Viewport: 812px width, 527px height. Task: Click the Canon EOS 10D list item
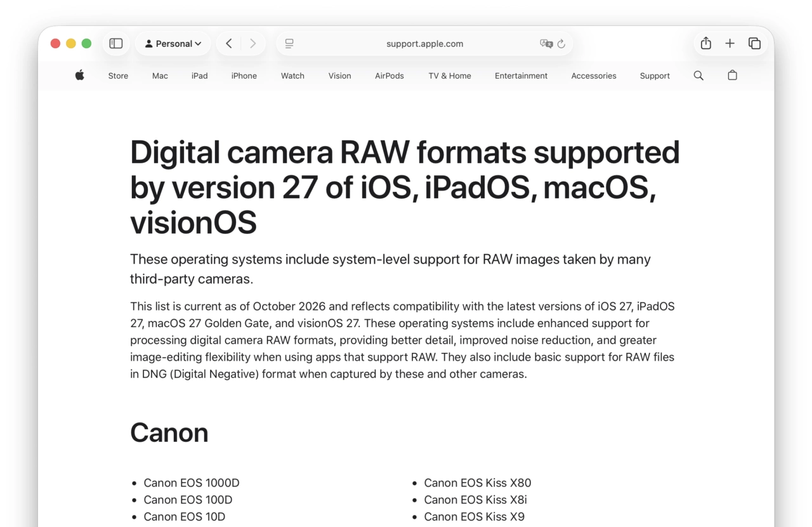[185, 517]
